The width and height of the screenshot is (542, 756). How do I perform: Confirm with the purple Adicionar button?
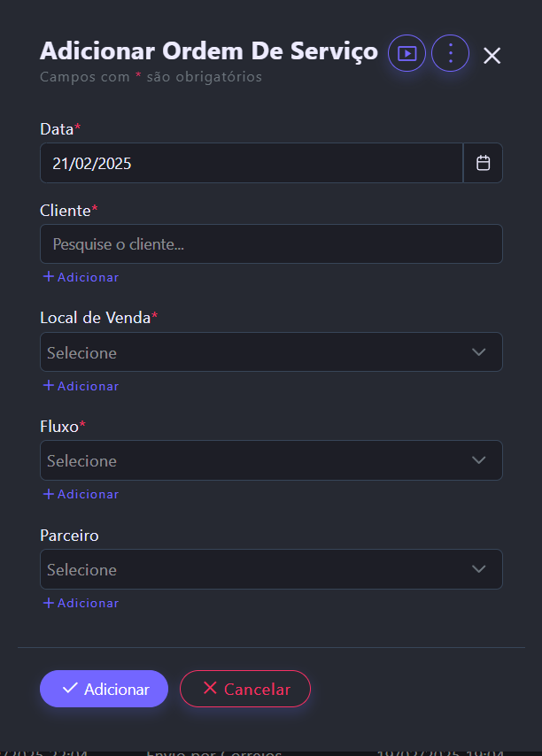[x=104, y=689]
